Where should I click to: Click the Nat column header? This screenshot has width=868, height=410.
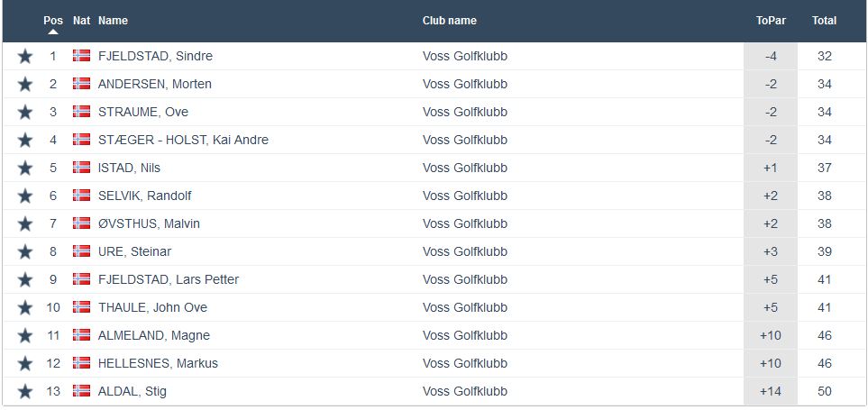[x=81, y=21]
